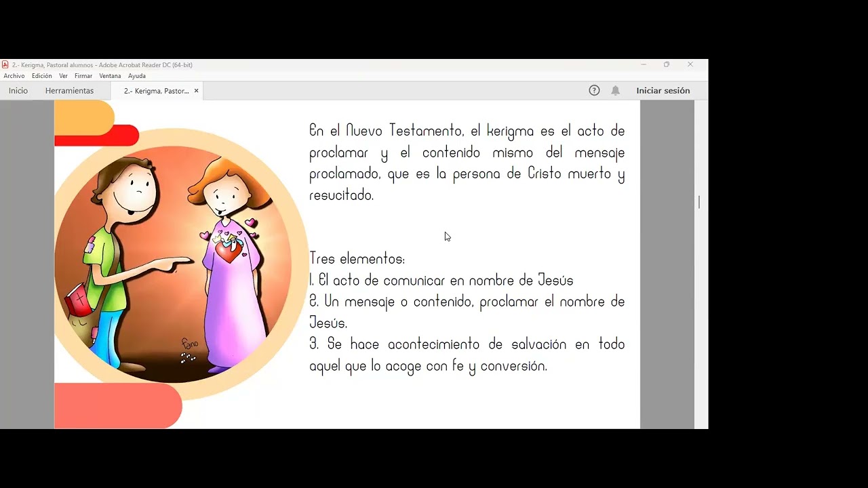Screen dimensions: 868x488
Task: Click the vertical scrollbar thumb
Action: tap(699, 202)
